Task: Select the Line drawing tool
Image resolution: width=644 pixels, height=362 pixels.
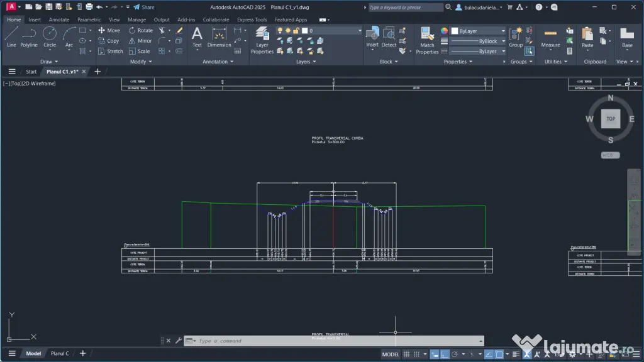Action: pyautogui.click(x=11, y=37)
